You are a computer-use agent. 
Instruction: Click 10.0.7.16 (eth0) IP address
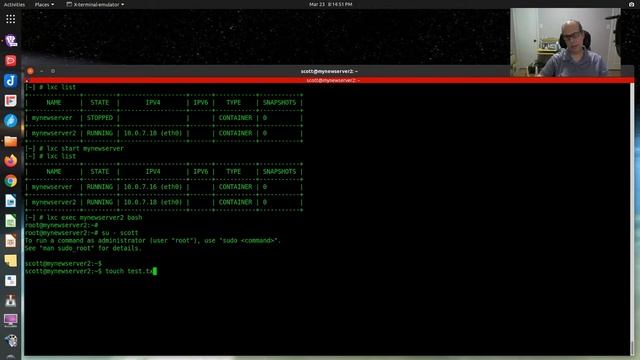(153, 187)
